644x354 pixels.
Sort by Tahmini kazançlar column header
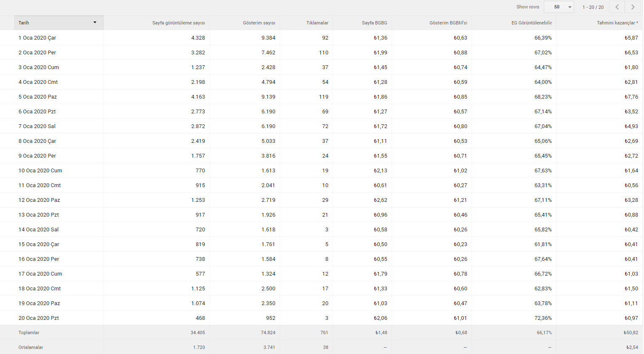(x=617, y=23)
